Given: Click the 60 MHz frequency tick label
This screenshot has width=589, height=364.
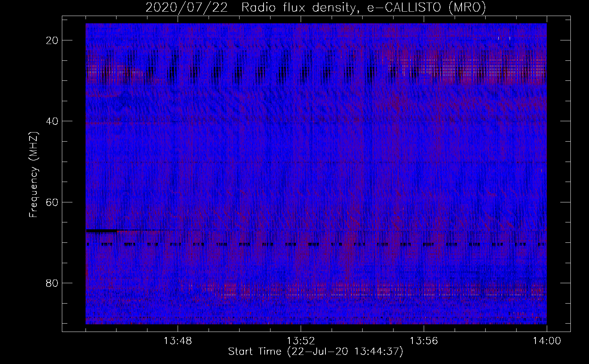Looking at the screenshot, I should click(x=52, y=202).
